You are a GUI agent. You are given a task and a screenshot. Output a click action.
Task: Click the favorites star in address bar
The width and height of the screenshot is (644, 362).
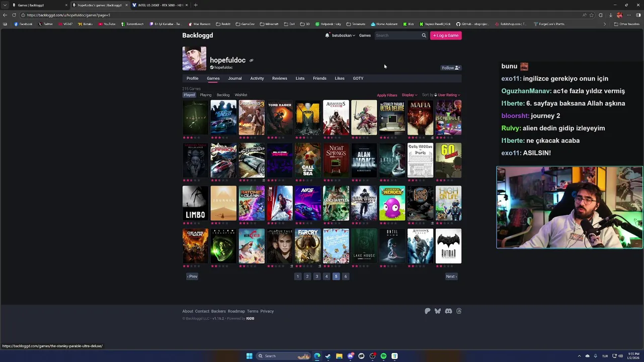(x=592, y=15)
